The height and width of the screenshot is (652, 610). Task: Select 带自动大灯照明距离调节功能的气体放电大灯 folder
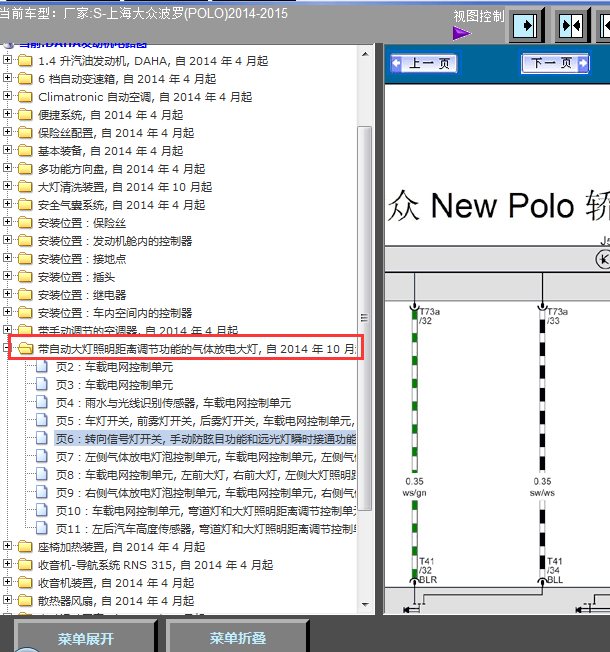197,349
